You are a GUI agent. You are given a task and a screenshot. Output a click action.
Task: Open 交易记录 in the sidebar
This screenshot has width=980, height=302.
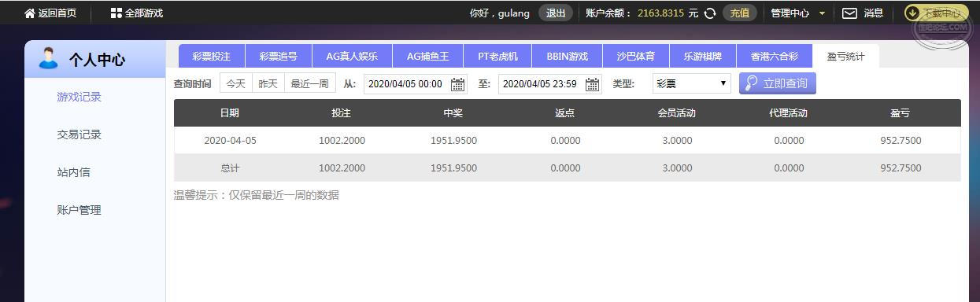click(80, 134)
